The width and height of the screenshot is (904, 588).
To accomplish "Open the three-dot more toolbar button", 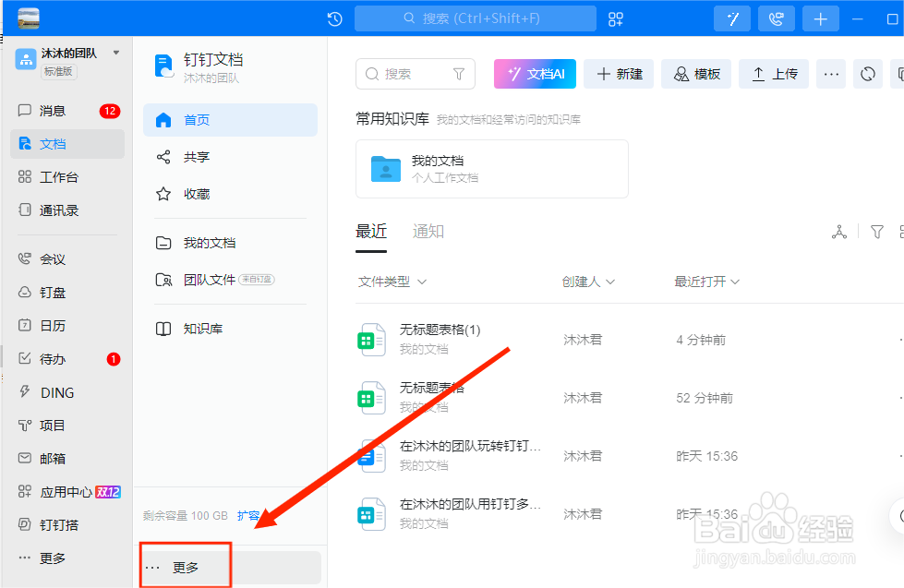I will pyautogui.click(x=831, y=74).
